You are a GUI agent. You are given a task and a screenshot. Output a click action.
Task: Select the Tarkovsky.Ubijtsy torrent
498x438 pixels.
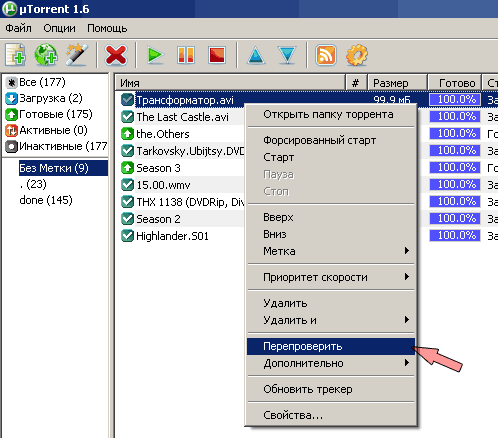click(190, 151)
